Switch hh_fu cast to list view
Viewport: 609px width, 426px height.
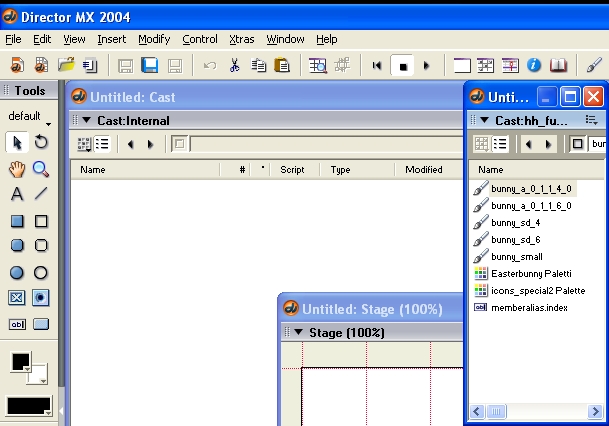500,144
